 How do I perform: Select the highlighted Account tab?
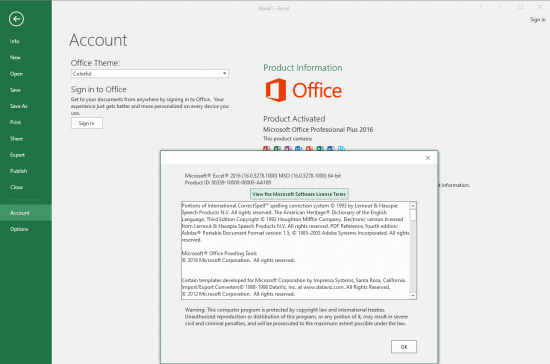(26, 213)
